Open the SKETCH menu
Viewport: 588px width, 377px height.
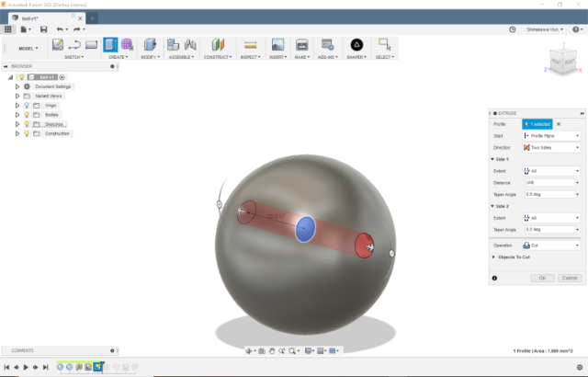click(73, 57)
